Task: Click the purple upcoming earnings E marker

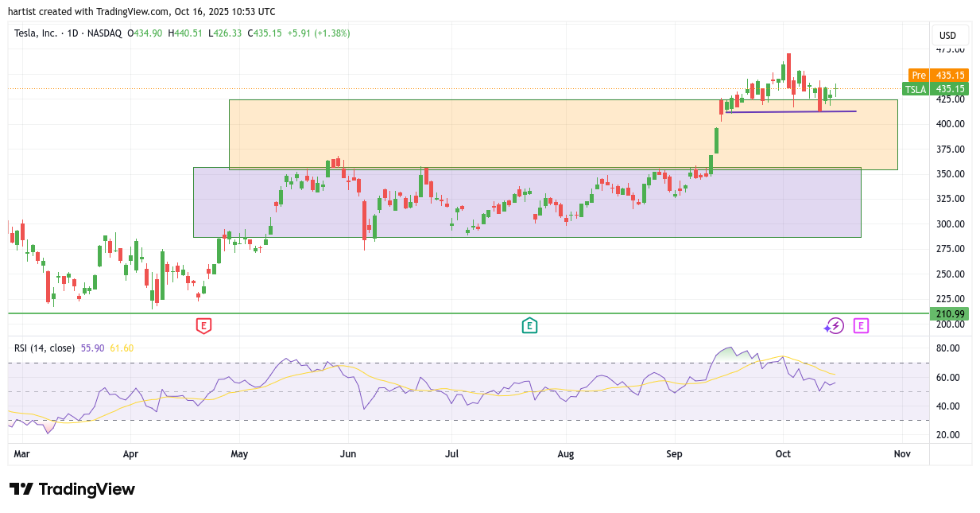Action: point(861,325)
